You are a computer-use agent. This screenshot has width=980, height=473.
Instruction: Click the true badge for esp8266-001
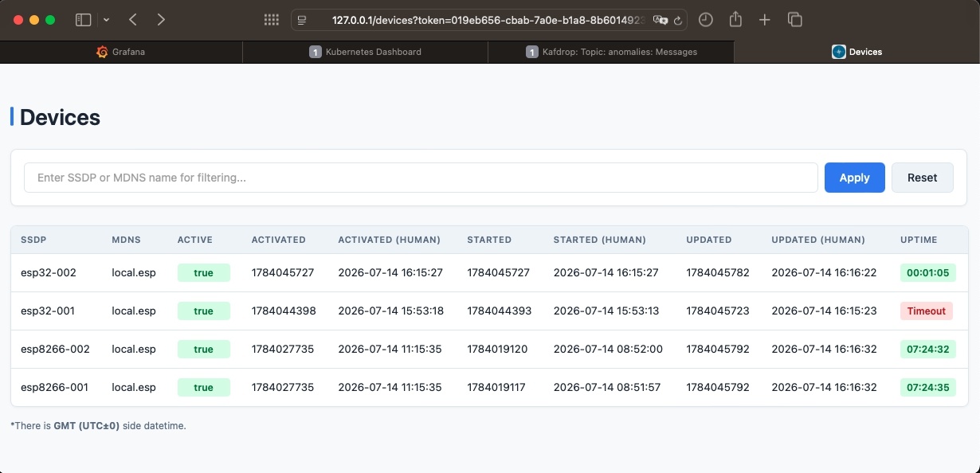click(x=203, y=388)
